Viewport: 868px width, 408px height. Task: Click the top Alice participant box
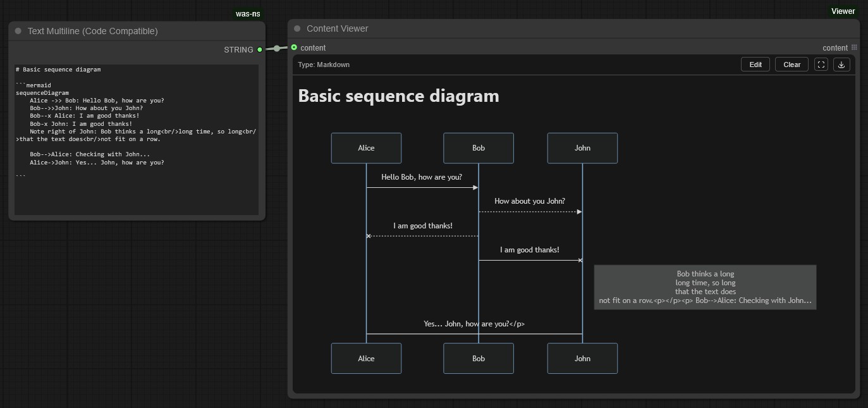pos(366,148)
